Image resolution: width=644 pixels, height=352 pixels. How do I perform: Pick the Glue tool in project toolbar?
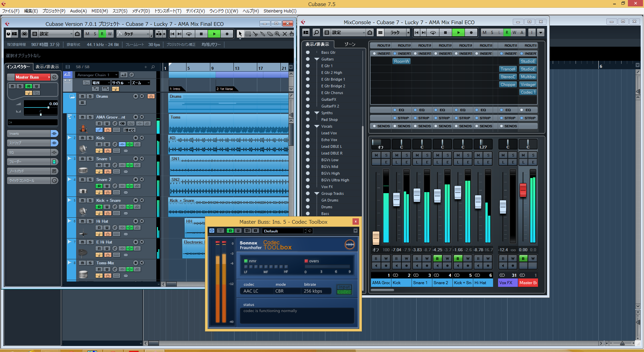(x=263, y=34)
